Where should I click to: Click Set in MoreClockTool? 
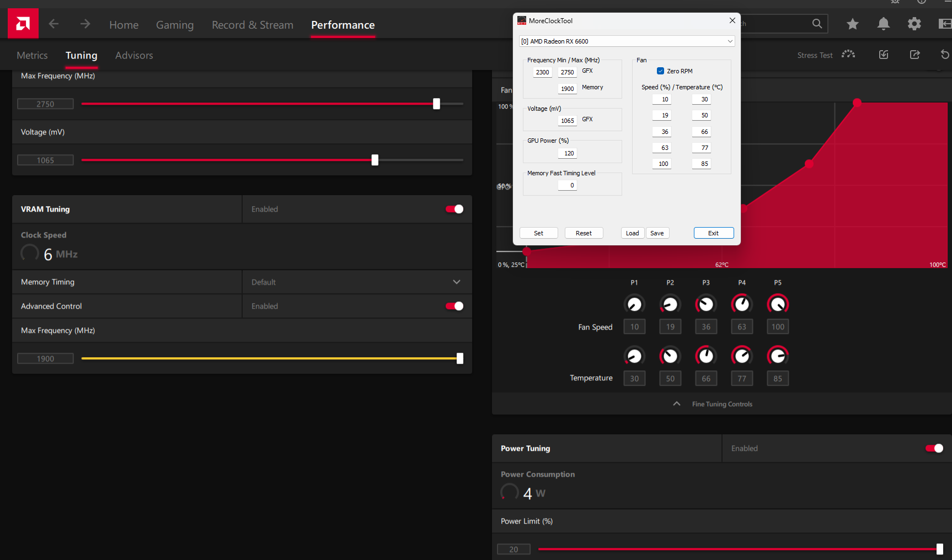pos(539,233)
